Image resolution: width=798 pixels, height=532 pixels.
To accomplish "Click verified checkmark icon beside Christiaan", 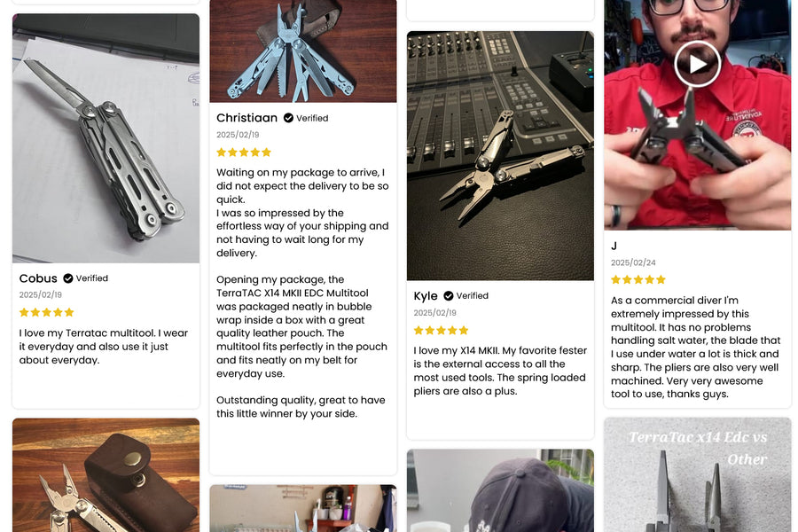I will coord(288,118).
